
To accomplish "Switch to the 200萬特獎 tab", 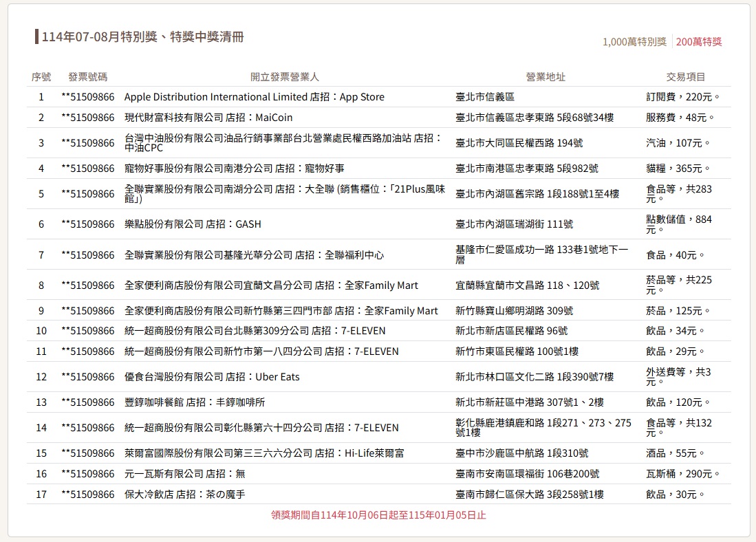I will (699, 41).
